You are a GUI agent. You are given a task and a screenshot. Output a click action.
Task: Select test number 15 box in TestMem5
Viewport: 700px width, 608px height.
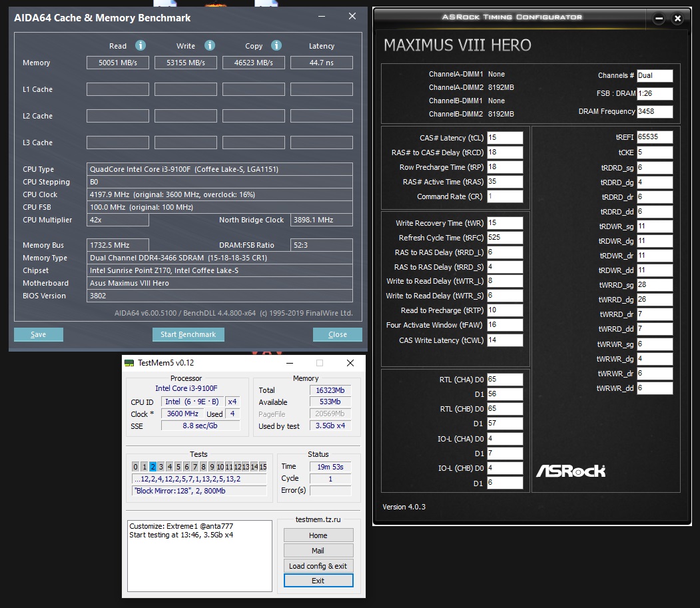click(263, 467)
